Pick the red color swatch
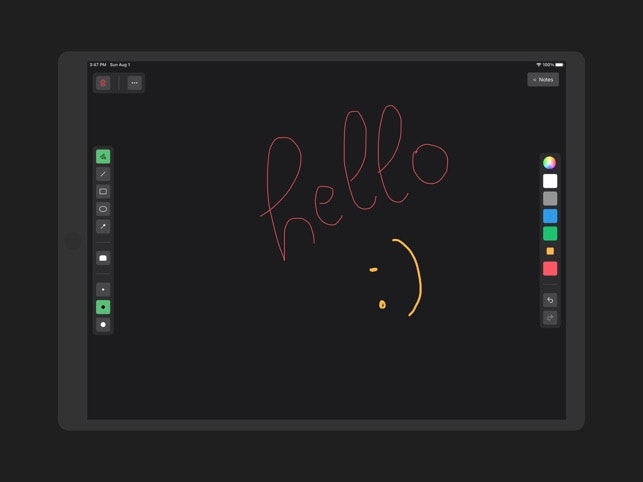 (550, 269)
